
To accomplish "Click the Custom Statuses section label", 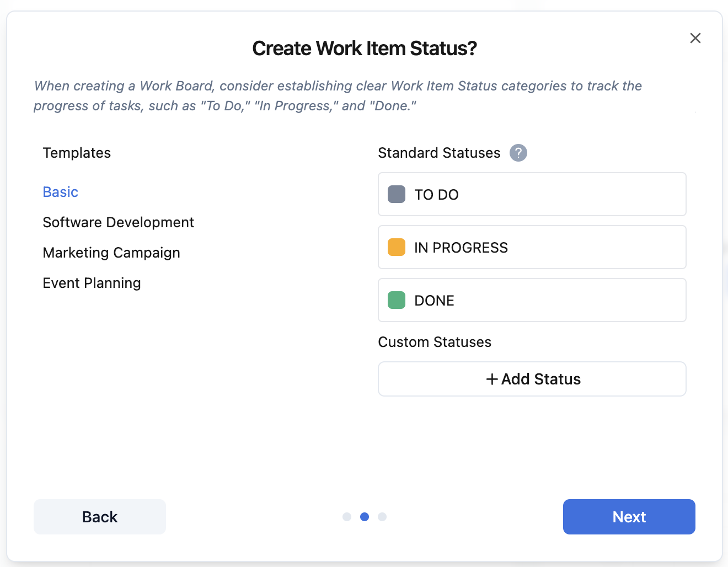I will pos(435,342).
